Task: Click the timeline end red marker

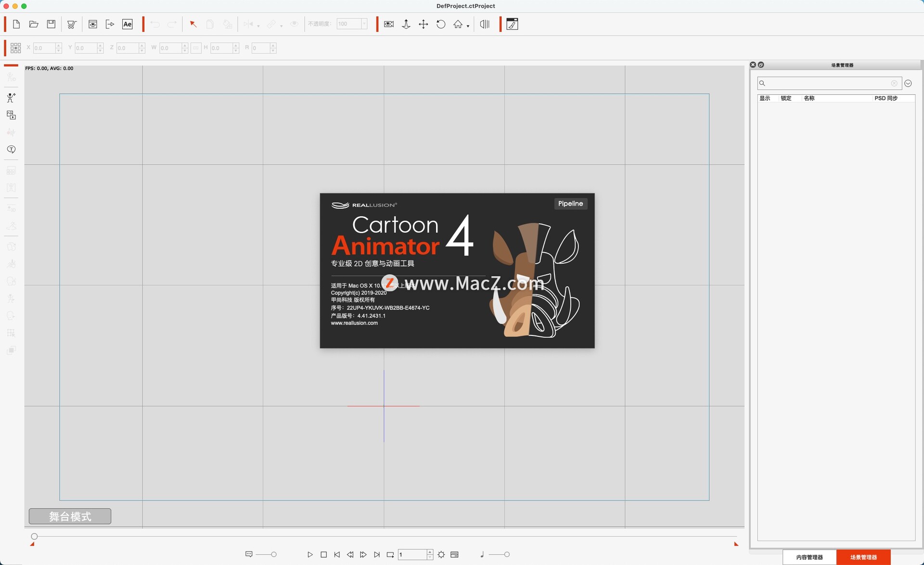Action: (x=736, y=544)
